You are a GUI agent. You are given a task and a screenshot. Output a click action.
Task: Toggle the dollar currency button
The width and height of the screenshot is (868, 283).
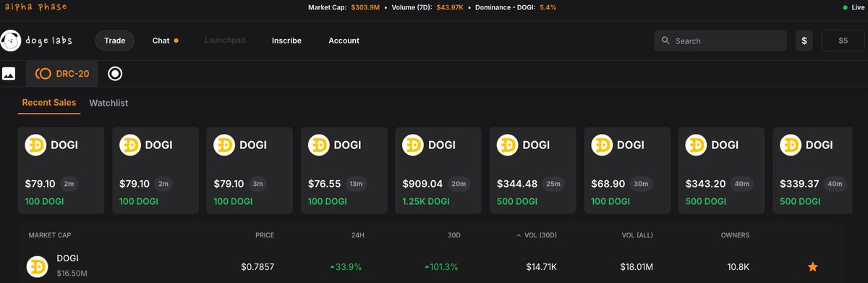[x=804, y=41]
